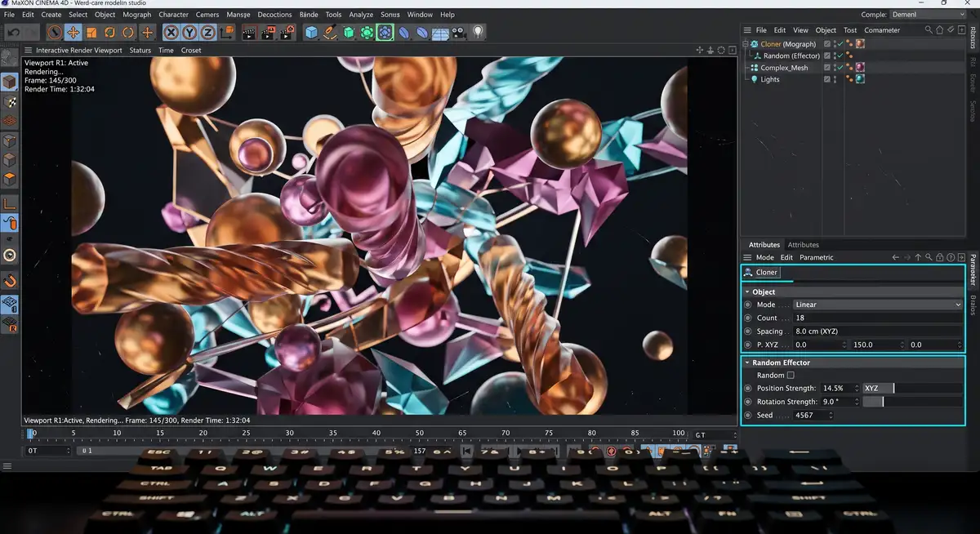Click the blue Cube primitive icon

click(x=311, y=33)
